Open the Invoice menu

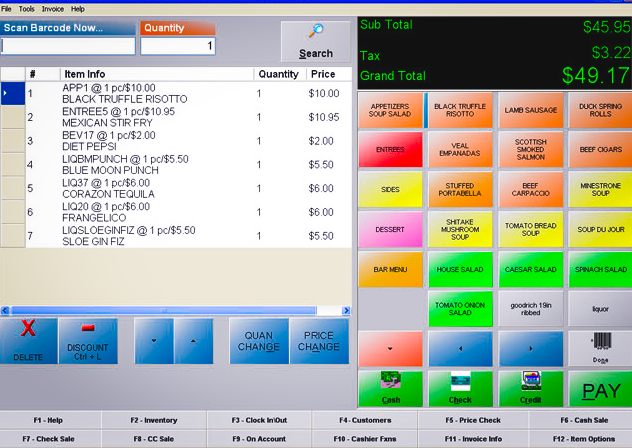tap(53, 9)
